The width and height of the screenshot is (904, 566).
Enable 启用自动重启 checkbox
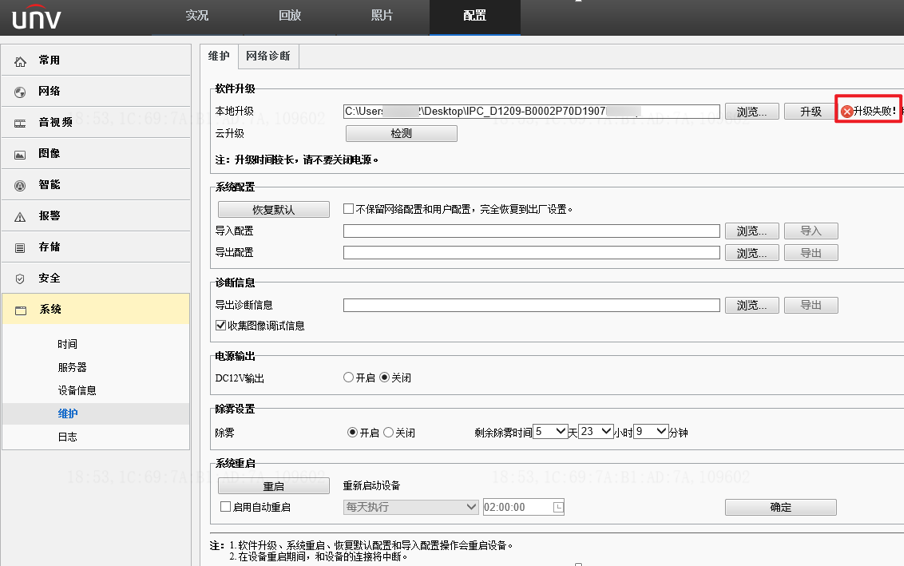point(225,507)
